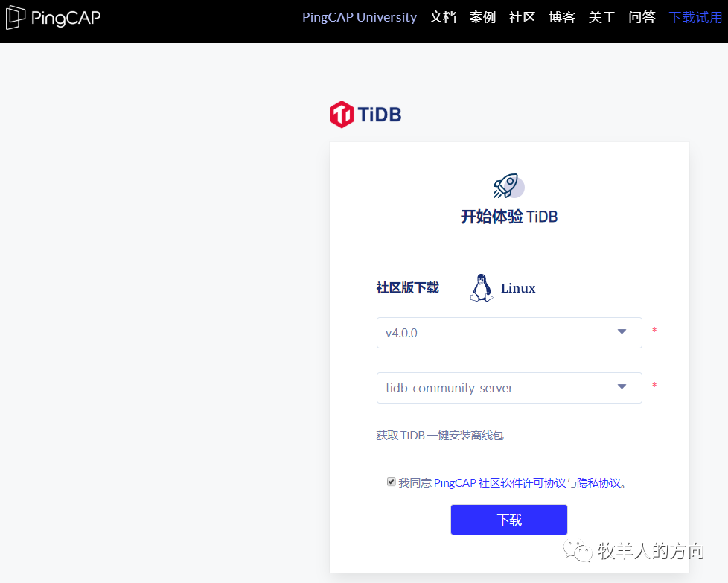The image size is (728, 583).
Task: Click the 获取 TiDB 一键安装离线包 text
Action: (x=440, y=436)
